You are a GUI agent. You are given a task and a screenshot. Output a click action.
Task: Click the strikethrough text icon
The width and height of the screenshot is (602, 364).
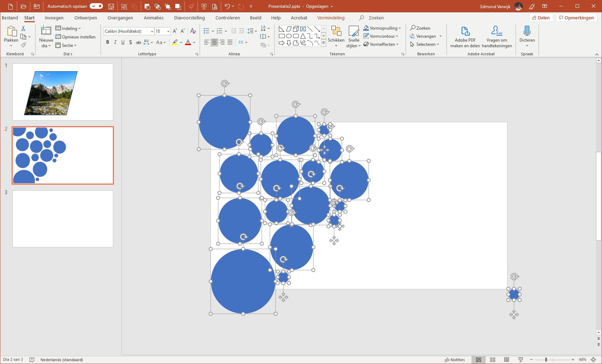[x=138, y=42]
